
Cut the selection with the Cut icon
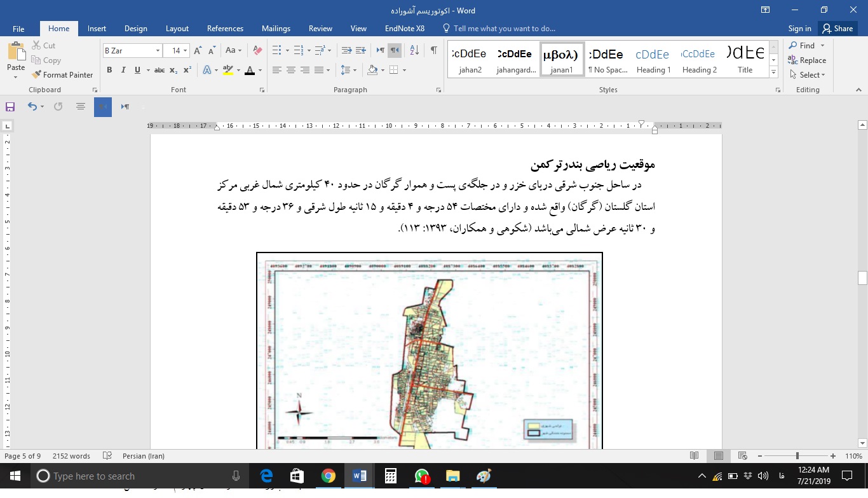pyautogui.click(x=36, y=45)
